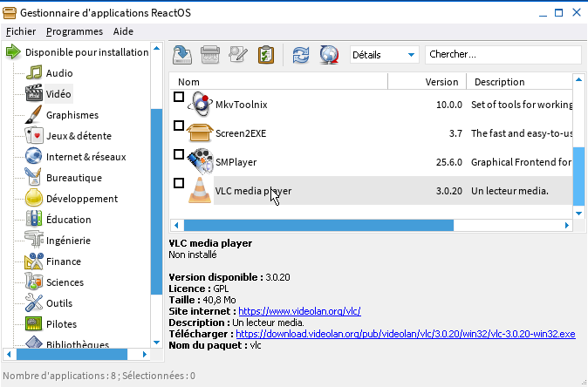This screenshot has height=387, width=588.
Task: Open the videolan.org website link
Action: [299, 311]
